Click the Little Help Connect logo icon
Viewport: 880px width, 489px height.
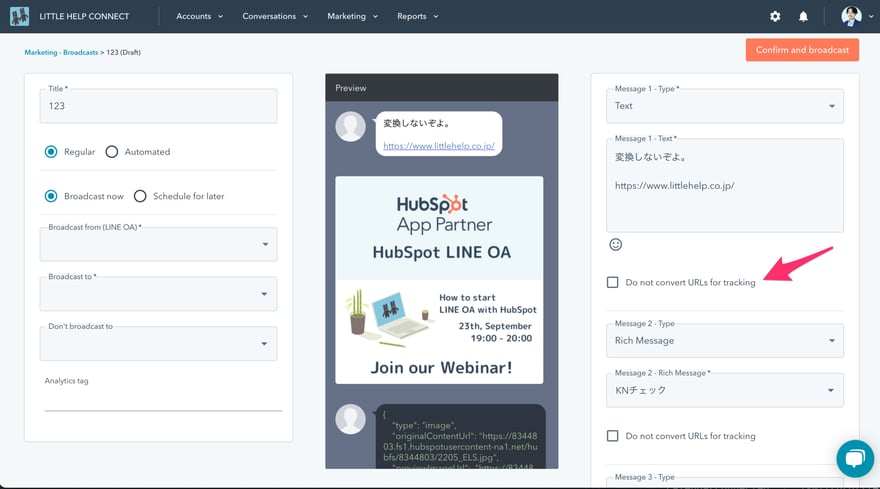tap(19, 16)
